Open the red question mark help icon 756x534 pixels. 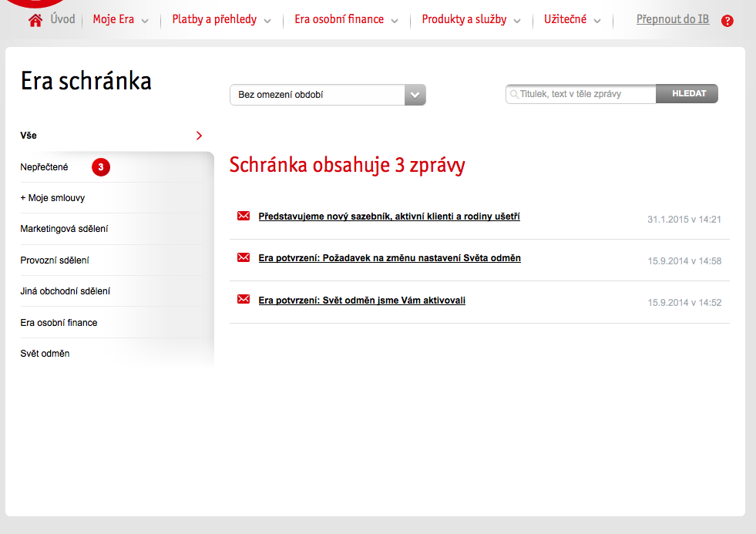[727, 21]
